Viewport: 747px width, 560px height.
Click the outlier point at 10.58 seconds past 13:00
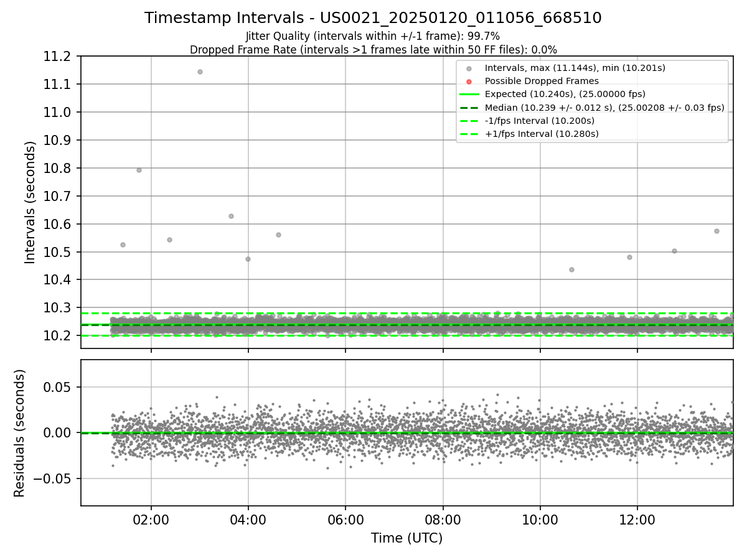click(x=716, y=231)
